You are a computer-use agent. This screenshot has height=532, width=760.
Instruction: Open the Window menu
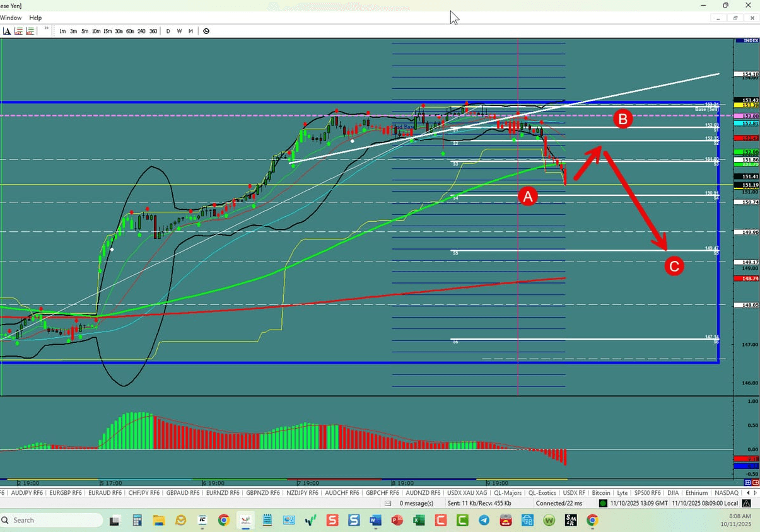(11, 18)
